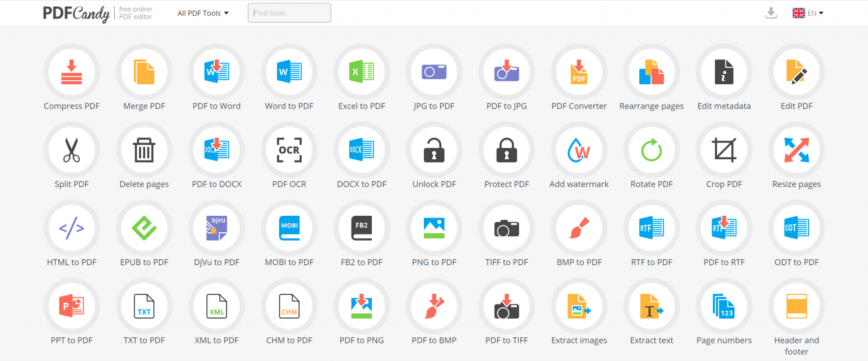
Task: Select the Crop PDF icon
Action: tap(724, 150)
